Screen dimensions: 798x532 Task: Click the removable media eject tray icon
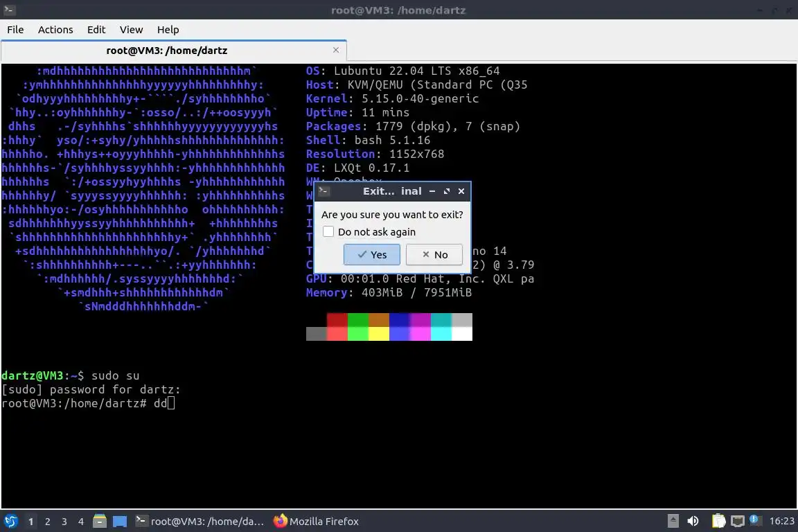click(x=673, y=521)
